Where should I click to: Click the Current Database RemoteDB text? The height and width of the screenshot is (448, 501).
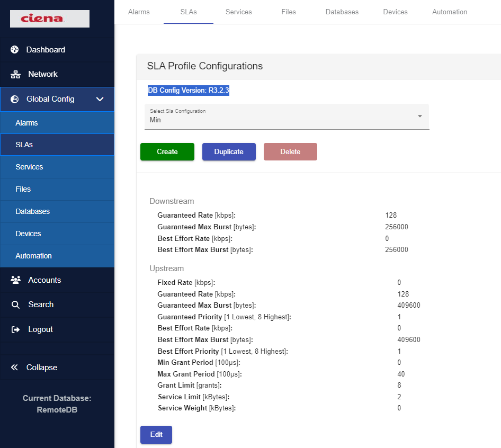[57, 404]
